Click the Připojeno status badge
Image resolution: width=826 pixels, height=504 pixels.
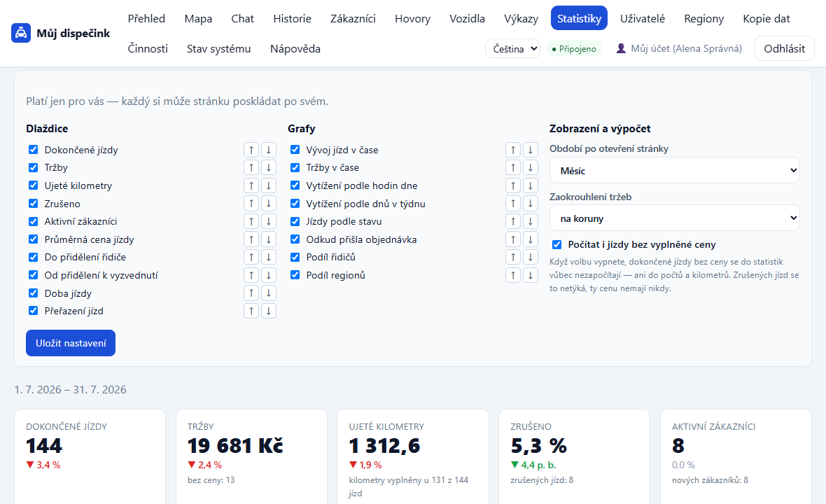(x=574, y=48)
